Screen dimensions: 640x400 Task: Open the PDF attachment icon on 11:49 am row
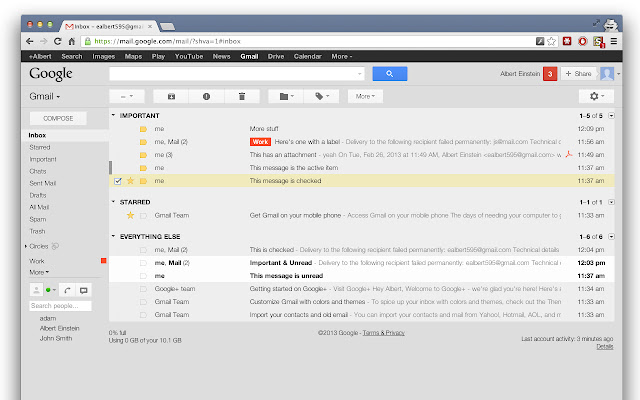click(x=569, y=155)
